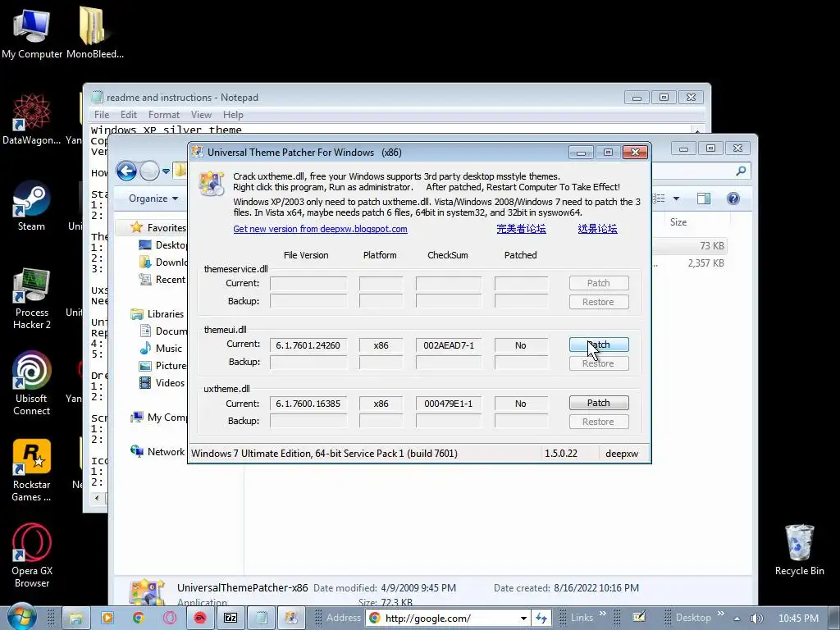
Task: Open File menu in Notepad
Action: point(101,115)
